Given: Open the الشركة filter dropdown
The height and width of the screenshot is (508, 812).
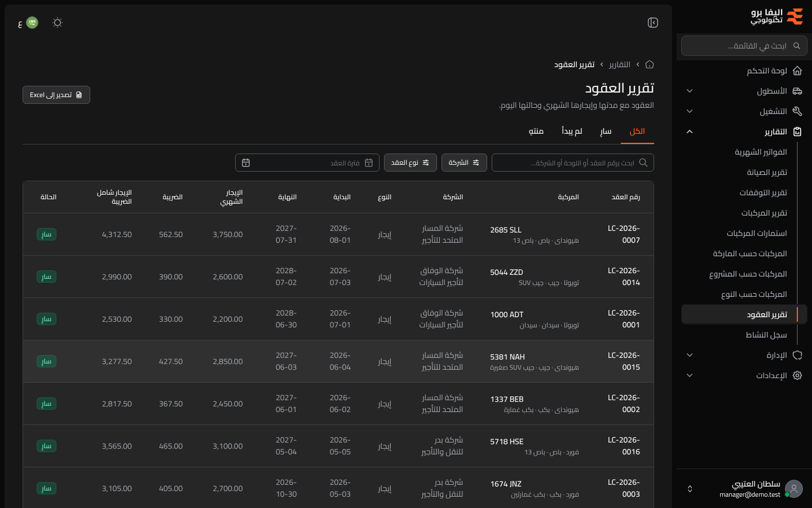Looking at the screenshot, I should [464, 163].
